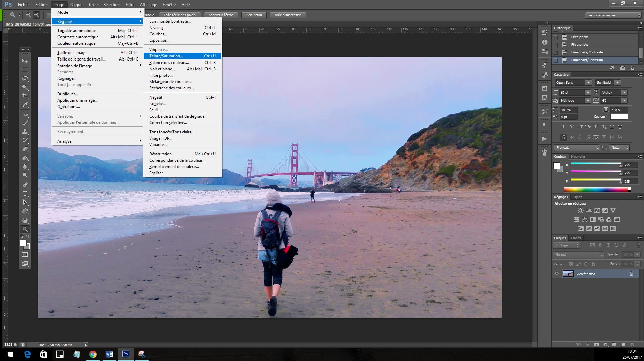Expand the Français language dropdown
644x361 pixels.
[x=577, y=148]
